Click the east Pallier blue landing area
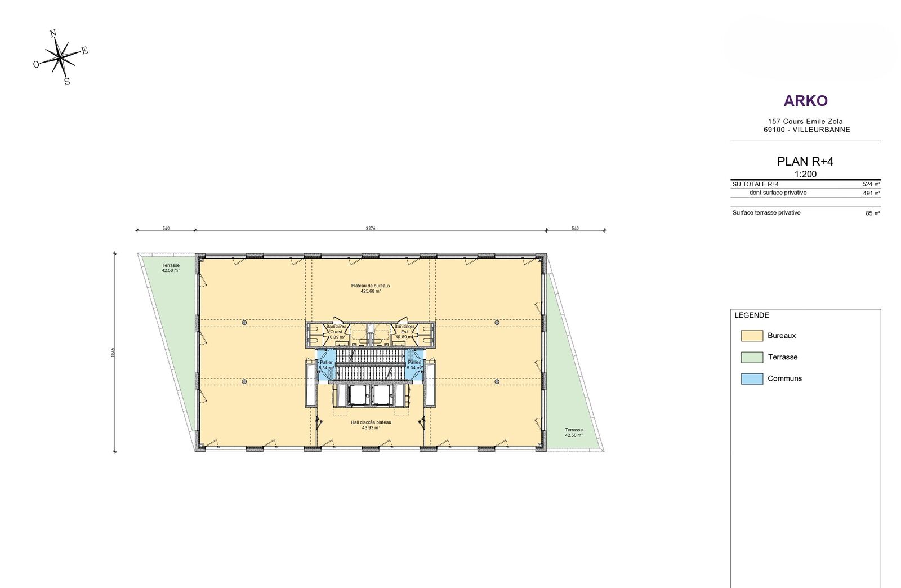The height and width of the screenshot is (588, 901). (x=414, y=365)
